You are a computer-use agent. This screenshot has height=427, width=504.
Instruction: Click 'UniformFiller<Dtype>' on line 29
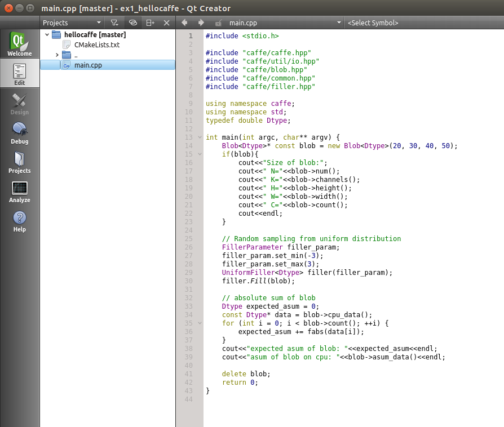(x=262, y=273)
